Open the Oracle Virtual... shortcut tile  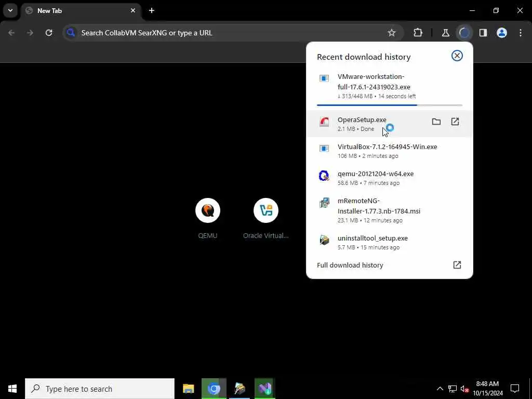point(266,219)
